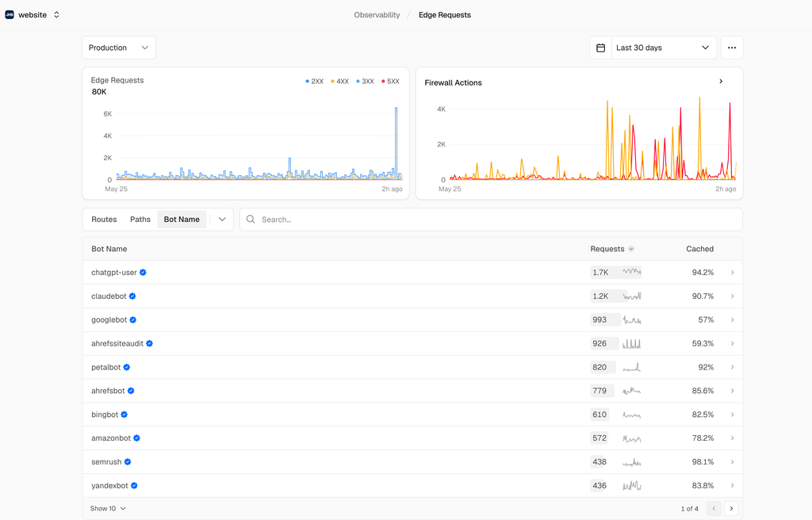Click the 1.7K requests bar for chatgpt-user

[x=615, y=273]
